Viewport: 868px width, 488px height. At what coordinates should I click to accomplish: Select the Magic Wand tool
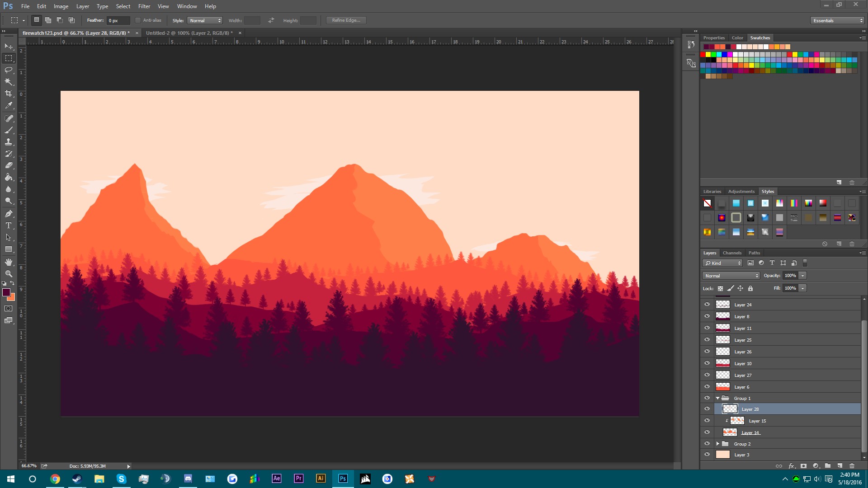(9, 82)
